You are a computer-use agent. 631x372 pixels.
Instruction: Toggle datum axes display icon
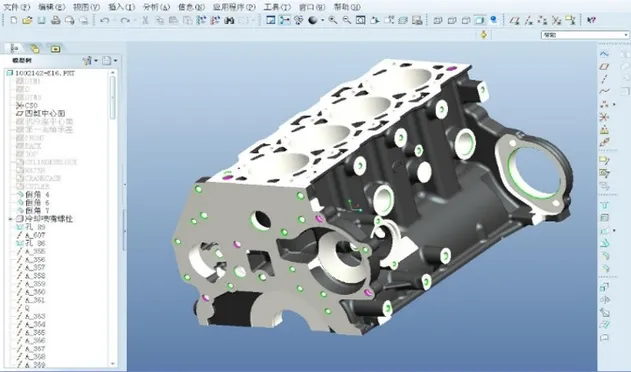[x=529, y=20]
